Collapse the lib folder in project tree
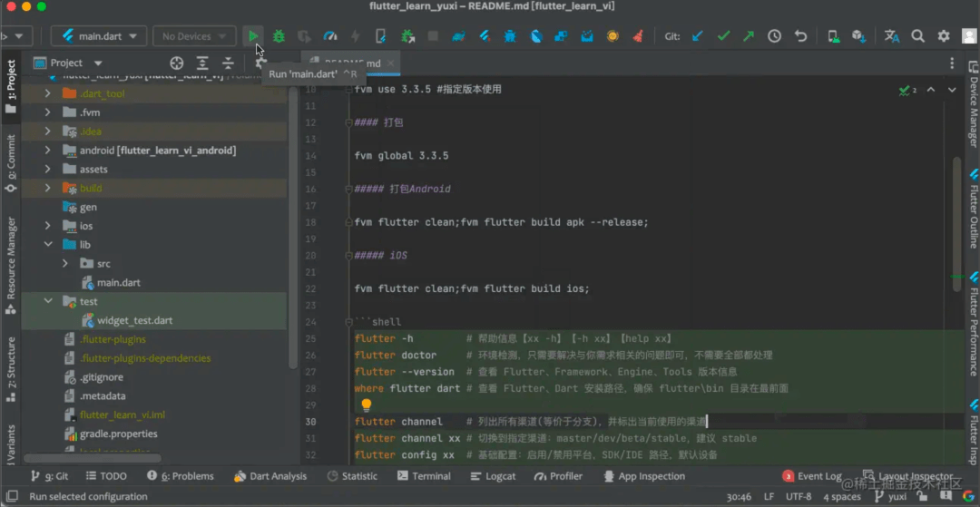The height and width of the screenshot is (507, 980). 48,245
